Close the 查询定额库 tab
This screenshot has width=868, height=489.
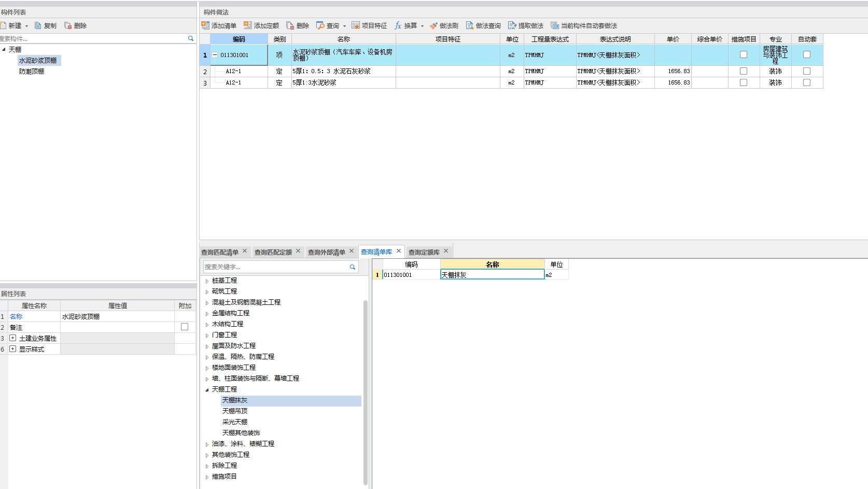pyautogui.click(x=446, y=251)
